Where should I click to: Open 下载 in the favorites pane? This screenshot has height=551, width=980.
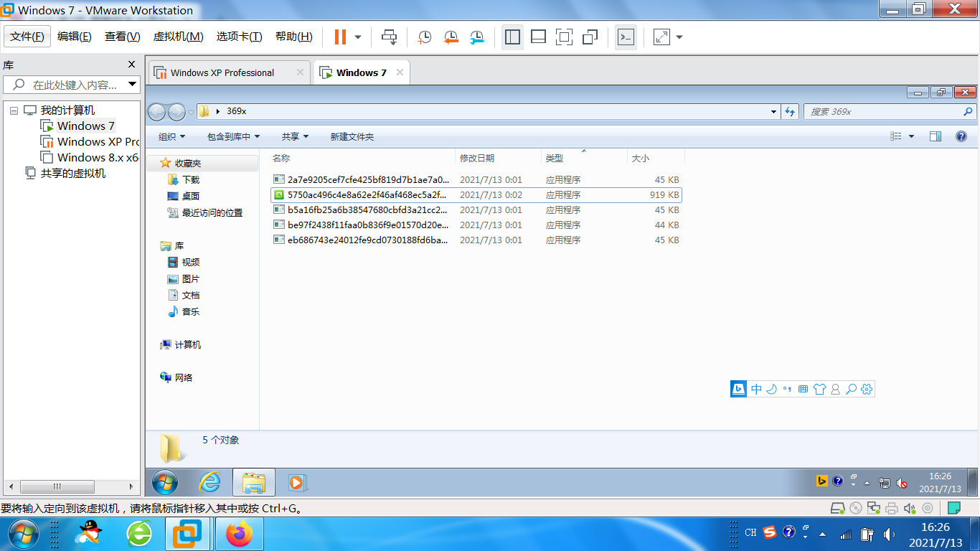[184, 180]
